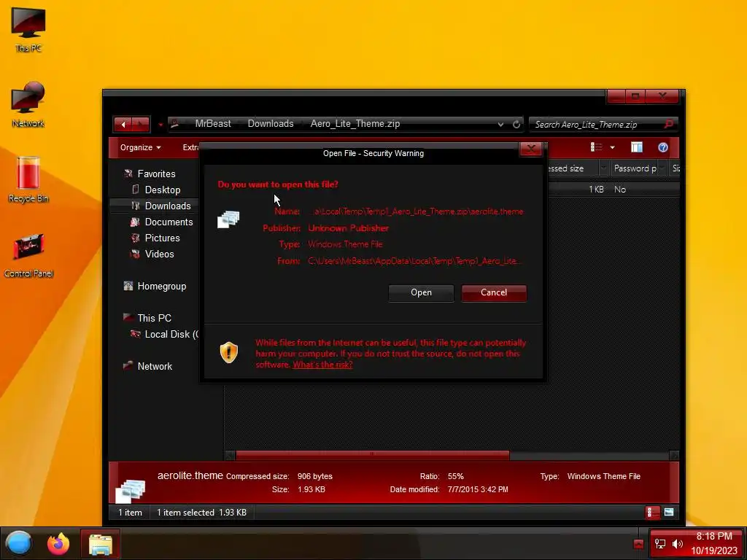Launch Firefox from the taskbar

coord(58,543)
